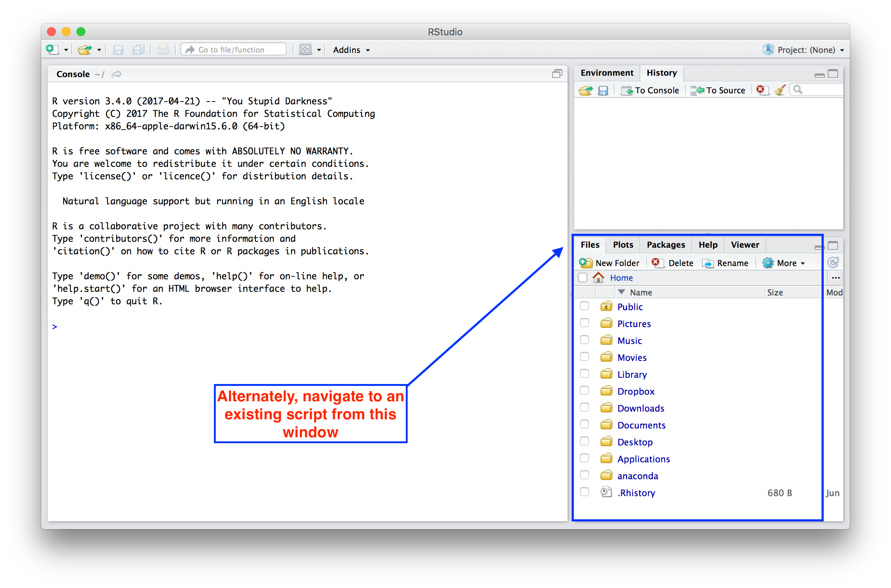Image resolution: width=891 pixels, height=588 pixels.
Task: Click the refresh icon in the Files pane
Action: point(833,262)
